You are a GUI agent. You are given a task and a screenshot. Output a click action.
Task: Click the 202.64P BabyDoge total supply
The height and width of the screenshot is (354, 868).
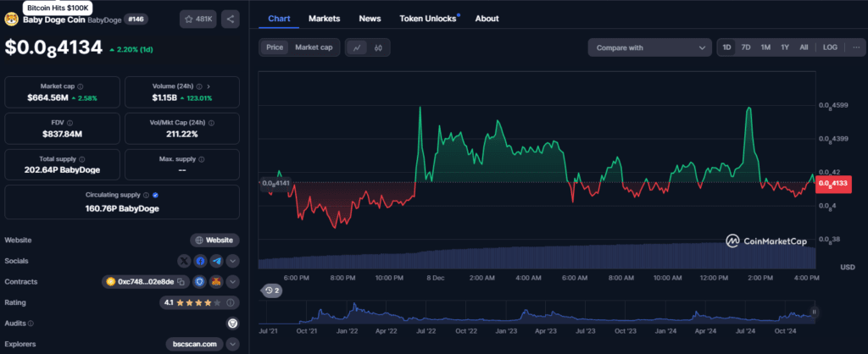[x=62, y=170]
